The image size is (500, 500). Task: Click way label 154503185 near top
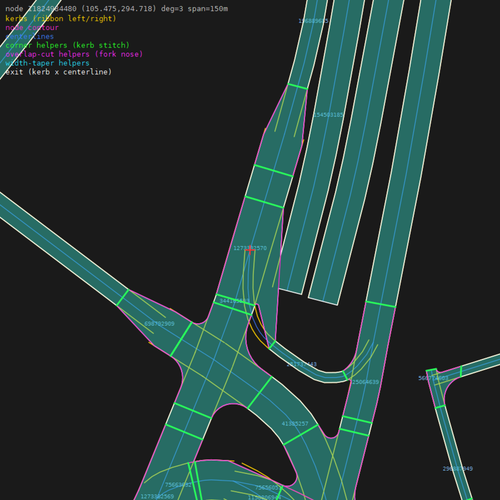pyautogui.click(x=328, y=115)
